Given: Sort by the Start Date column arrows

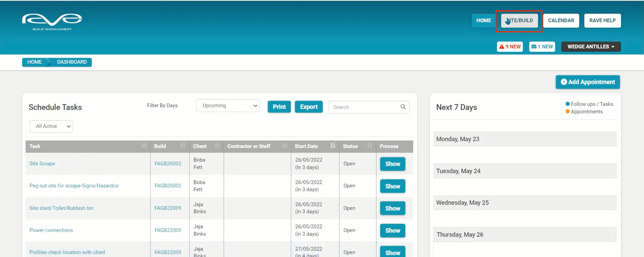Looking at the screenshot, I should coord(332,146).
